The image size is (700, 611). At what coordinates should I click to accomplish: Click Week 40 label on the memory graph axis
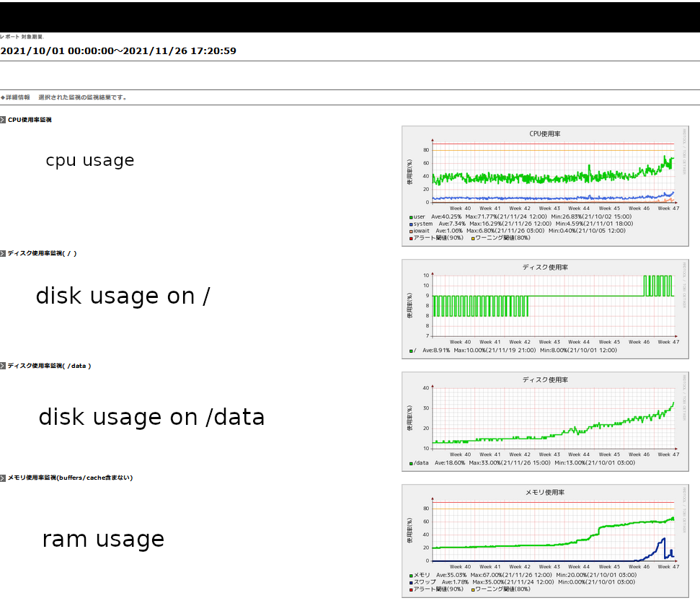[x=460, y=567]
